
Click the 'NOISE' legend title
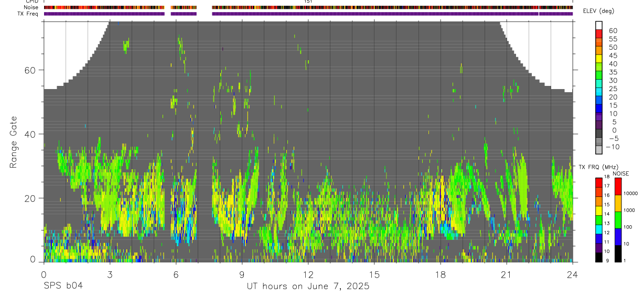620,173
